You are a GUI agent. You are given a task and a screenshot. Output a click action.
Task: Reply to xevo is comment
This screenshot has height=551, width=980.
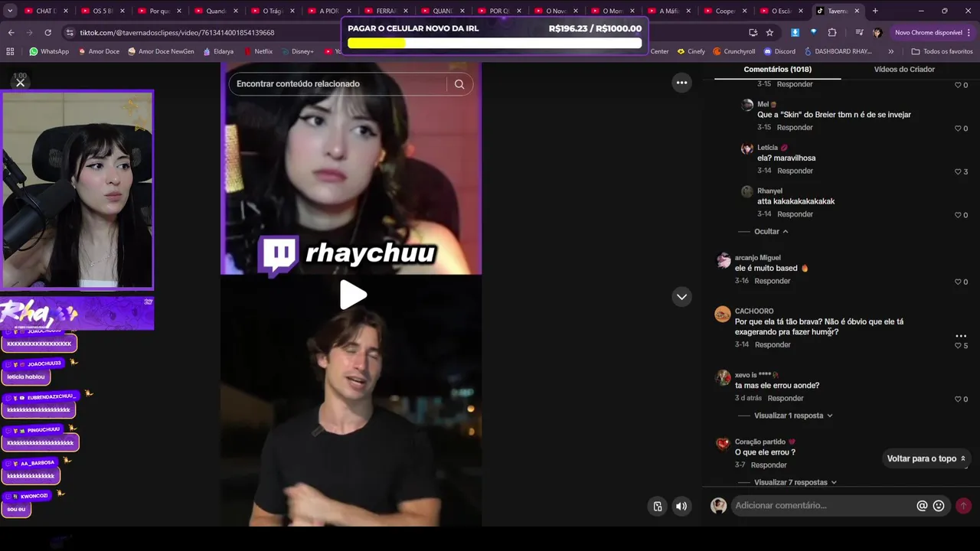(x=786, y=398)
